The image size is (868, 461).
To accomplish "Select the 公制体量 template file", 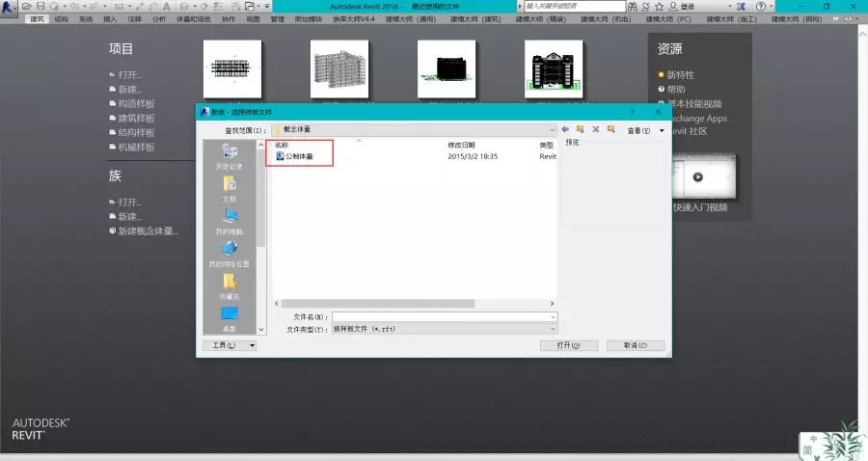I will [x=294, y=156].
